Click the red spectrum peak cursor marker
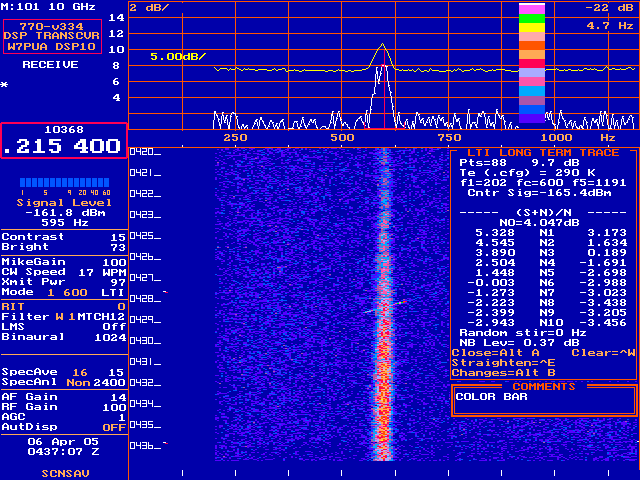Image resolution: width=640 pixels, height=480 pixels. point(383,104)
